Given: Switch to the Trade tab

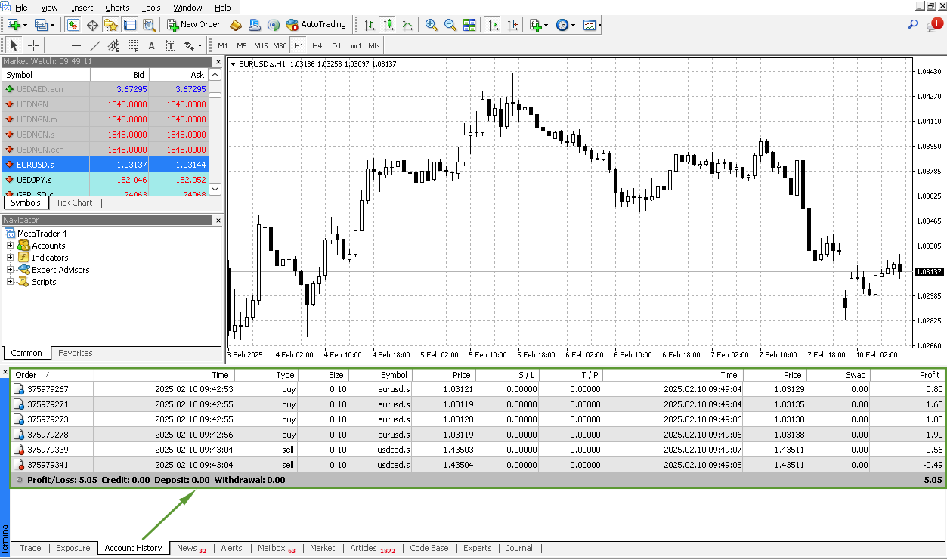Looking at the screenshot, I should pos(30,548).
